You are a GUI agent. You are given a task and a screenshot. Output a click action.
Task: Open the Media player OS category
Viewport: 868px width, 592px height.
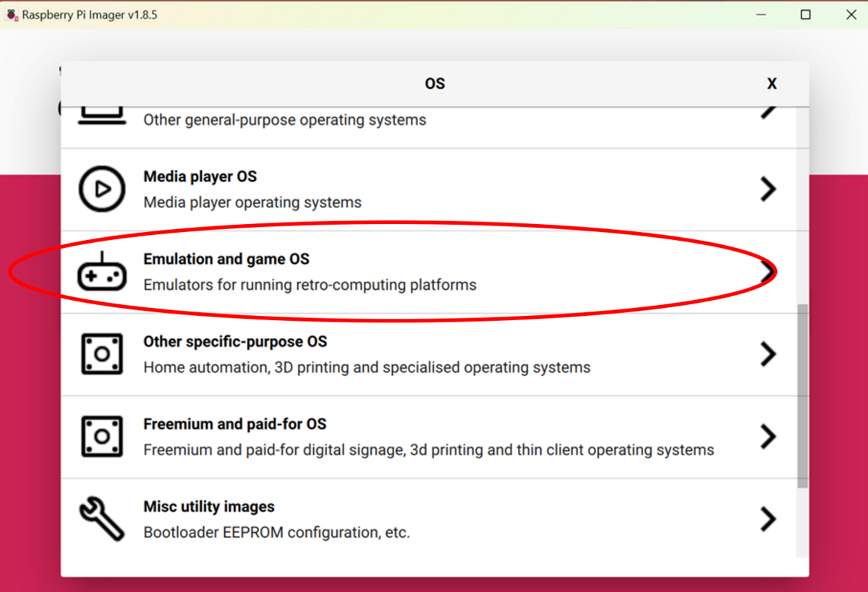click(428, 189)
